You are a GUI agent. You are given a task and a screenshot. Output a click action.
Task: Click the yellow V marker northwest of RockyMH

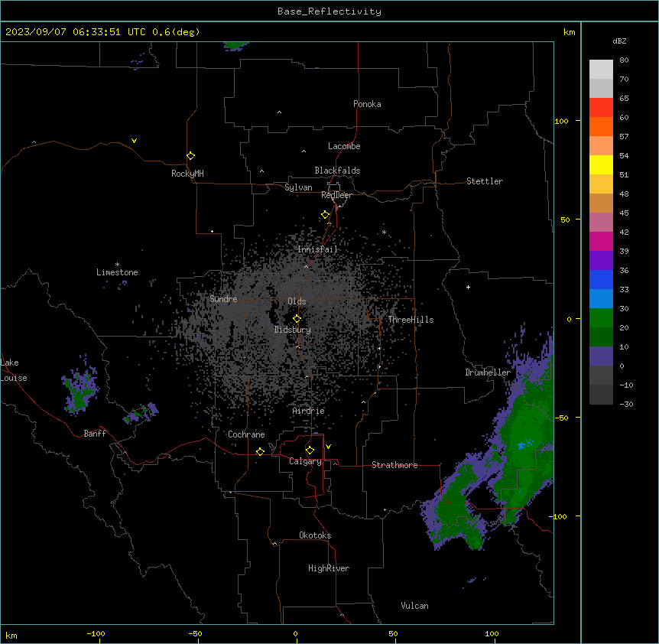pos(134,141)
